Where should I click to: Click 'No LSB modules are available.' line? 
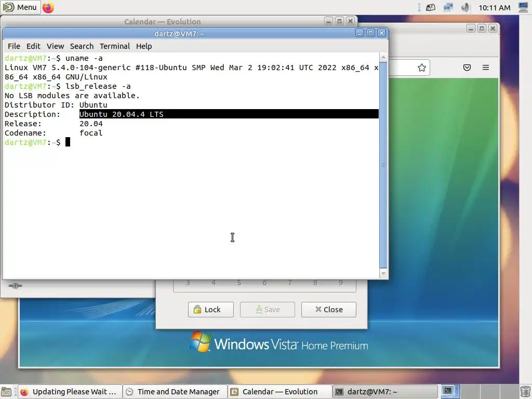point(72,96)
